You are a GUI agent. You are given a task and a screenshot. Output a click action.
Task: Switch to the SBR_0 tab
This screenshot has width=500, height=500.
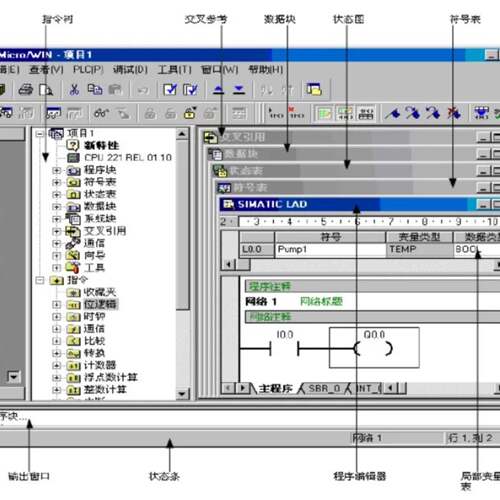324,389
